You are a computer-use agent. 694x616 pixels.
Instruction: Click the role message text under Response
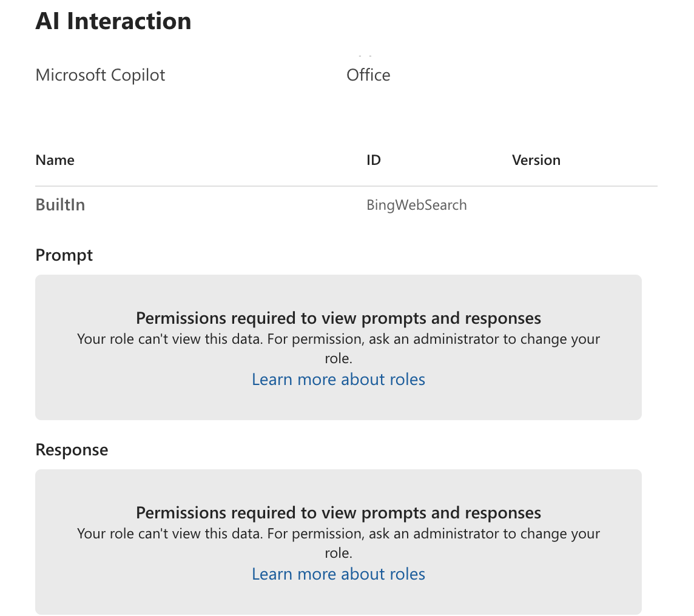[339, 534]
